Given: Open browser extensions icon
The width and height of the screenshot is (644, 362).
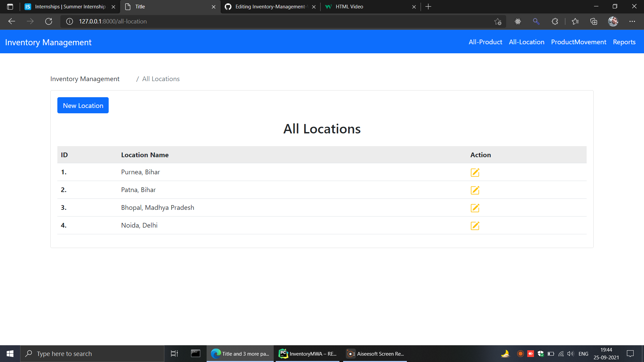Looking at the screenshot, I should click(555, 21).
